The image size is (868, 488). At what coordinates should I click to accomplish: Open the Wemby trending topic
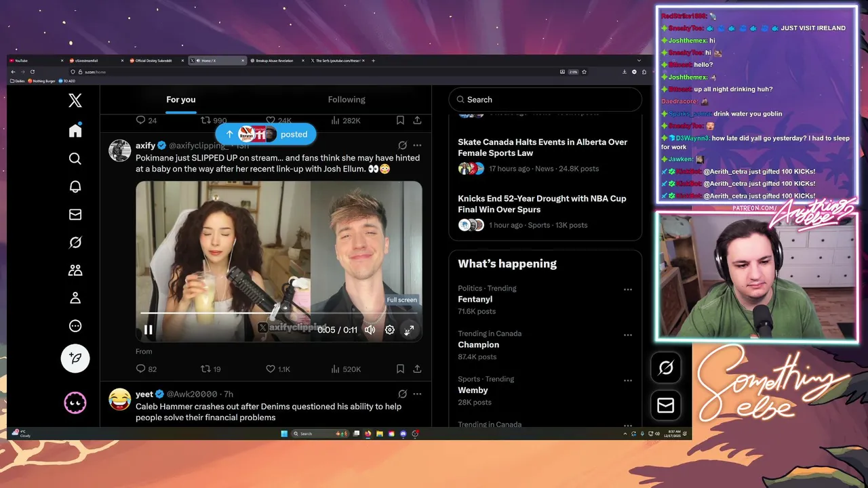coord(473,390)
